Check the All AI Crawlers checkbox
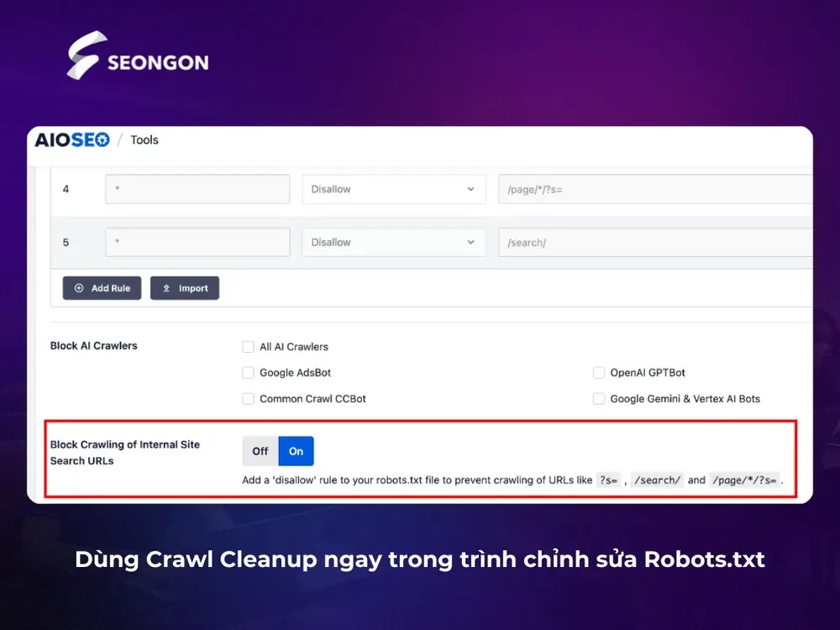 click(248, 347)
